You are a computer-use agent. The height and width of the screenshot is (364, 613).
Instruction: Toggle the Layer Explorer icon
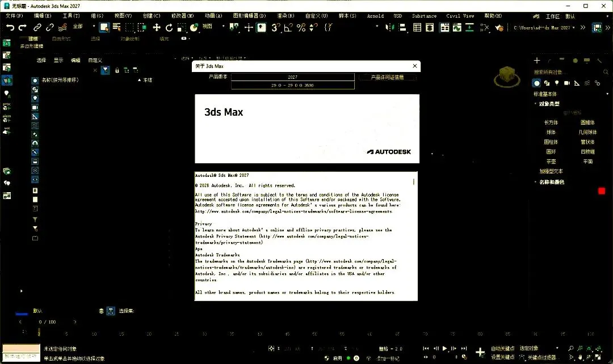pos(430,27)
